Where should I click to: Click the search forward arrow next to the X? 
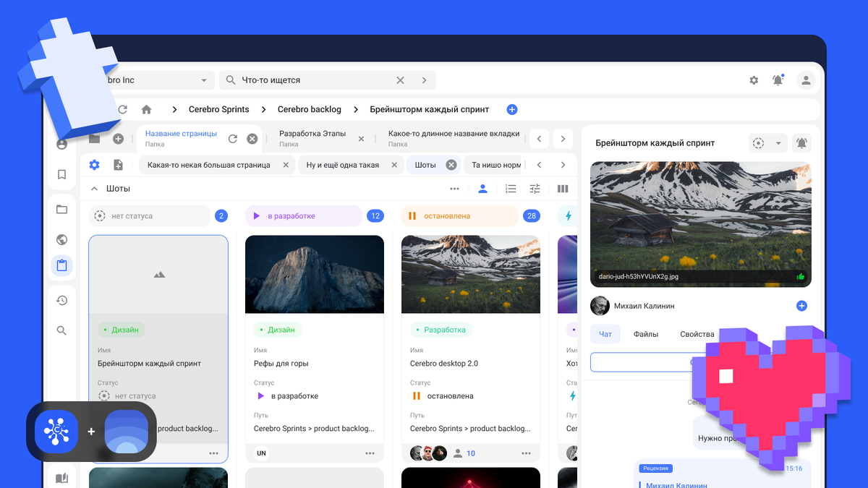pos(425,80)
